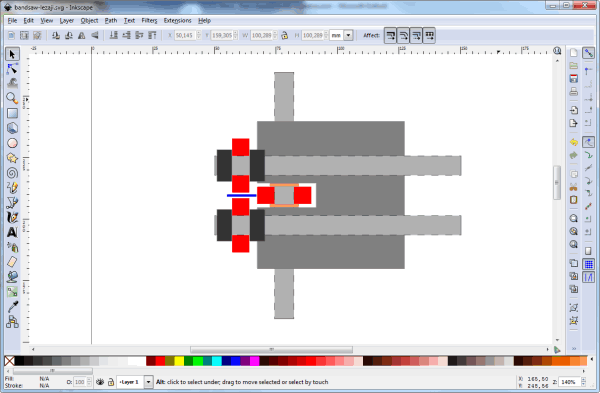The width and height of the screenshot is (600, 393).
Task: Expand the Layer 1 selector dropdown
Action: coord(148,382)
